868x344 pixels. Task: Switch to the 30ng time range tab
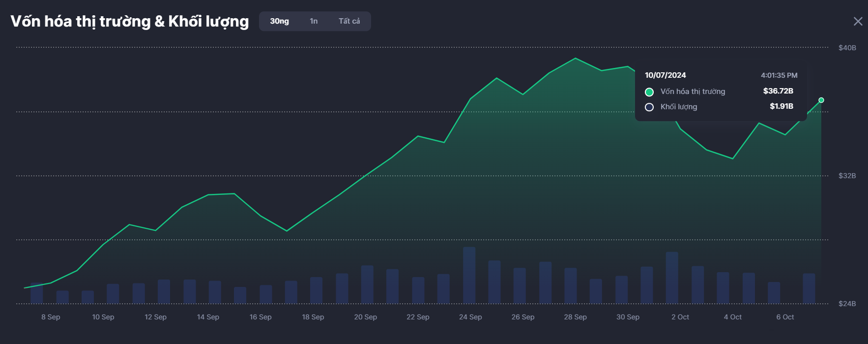pos(279,21)
